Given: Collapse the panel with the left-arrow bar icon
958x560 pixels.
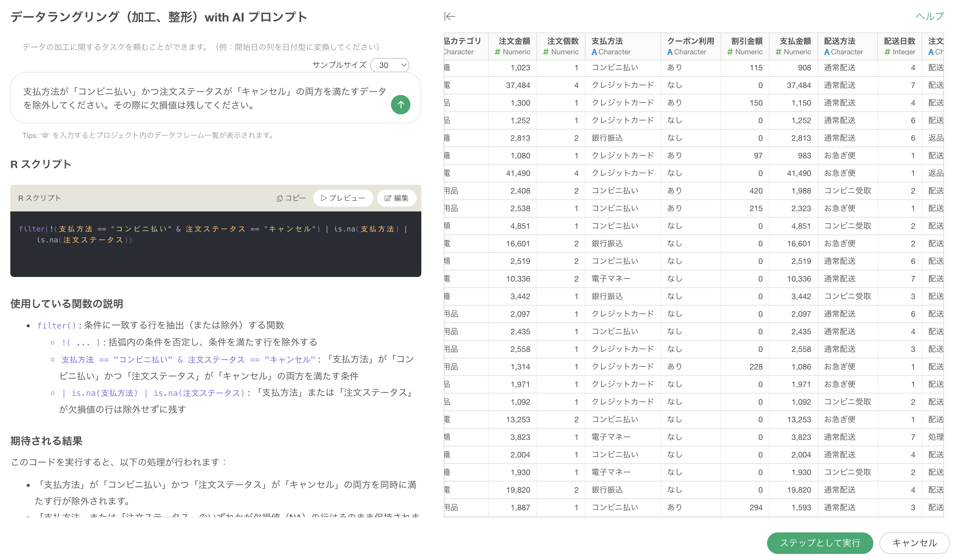Looking at the screenshot, I should pyautogui.click(x=449, y=16).
